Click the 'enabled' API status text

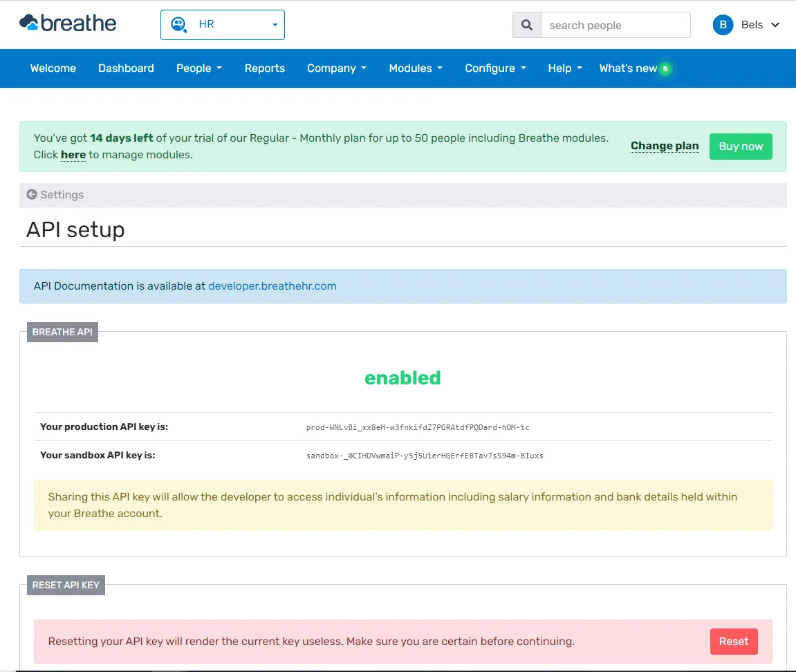402,377
